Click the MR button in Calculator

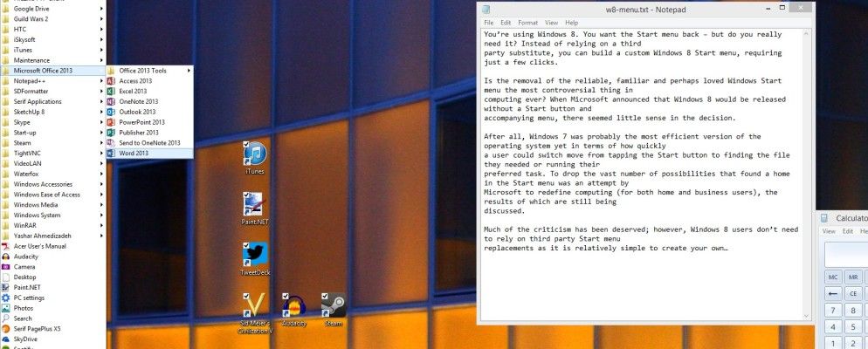(853, 277)
